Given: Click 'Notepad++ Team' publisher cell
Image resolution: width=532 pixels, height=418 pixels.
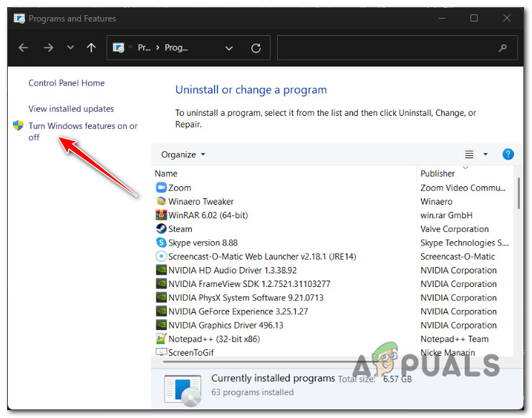Looking at the screenshot, I should point(454,339).
